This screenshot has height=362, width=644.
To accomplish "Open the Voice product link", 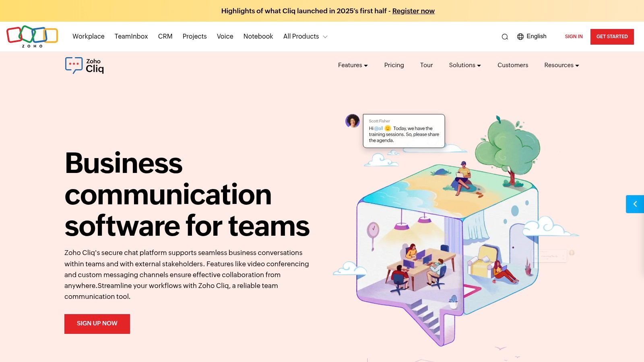I will tap(225, 36).
